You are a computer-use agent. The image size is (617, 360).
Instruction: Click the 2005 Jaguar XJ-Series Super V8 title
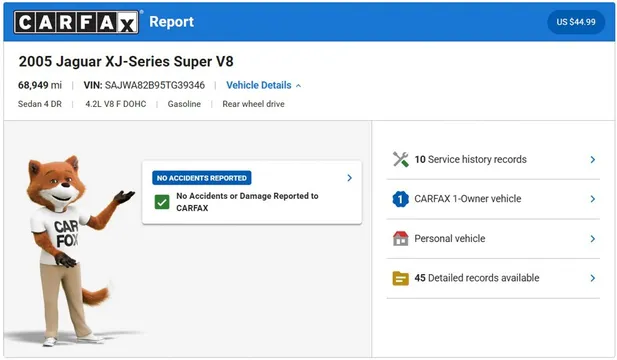(126, 62)
